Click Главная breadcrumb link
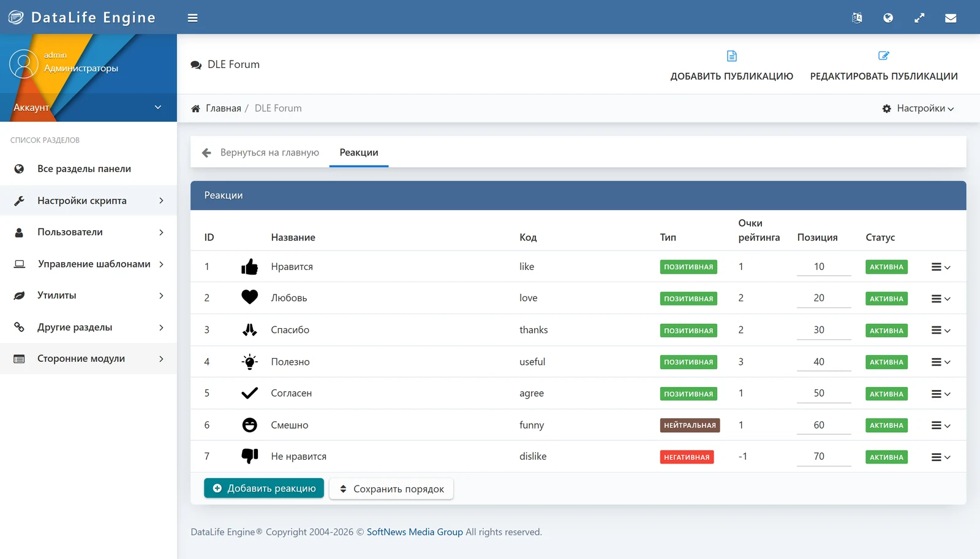980x559 pixels. point(224,108)
